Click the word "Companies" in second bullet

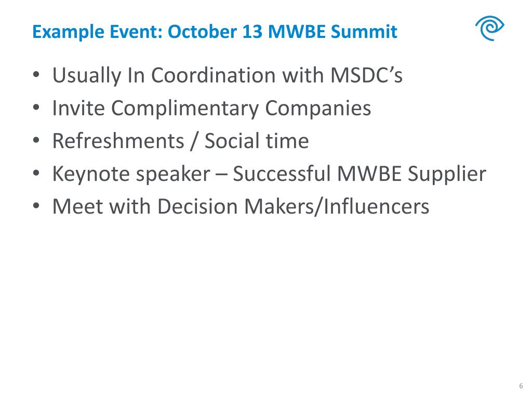[318, 109]
